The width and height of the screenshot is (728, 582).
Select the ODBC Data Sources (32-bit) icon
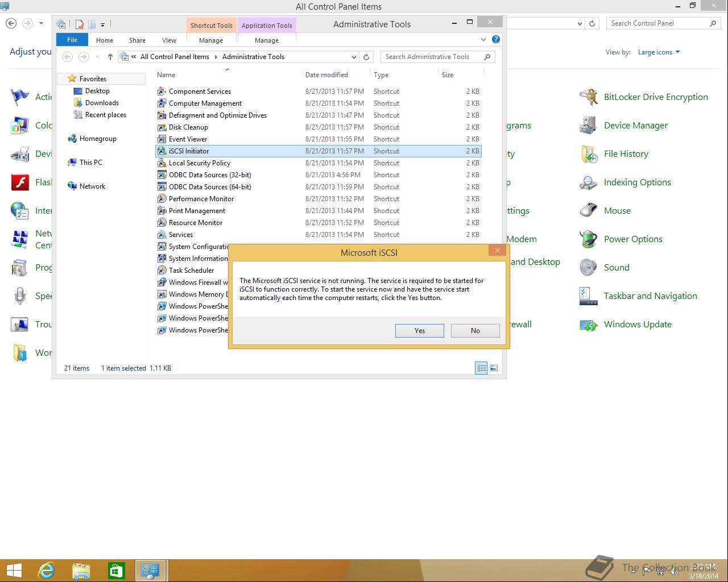coord(162,175)
